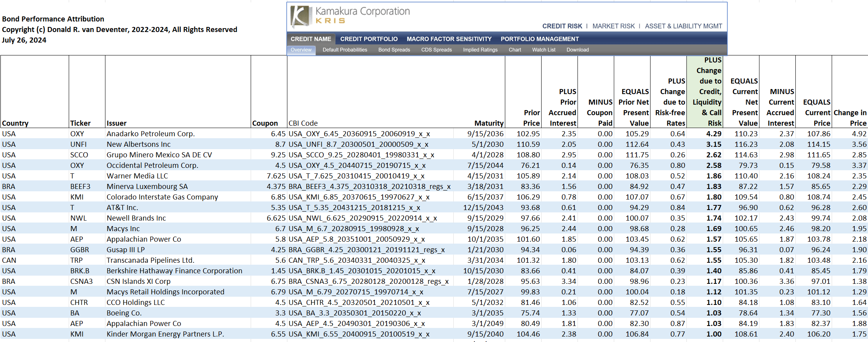868x342 pixels.
Task: Switch to the Implied Ratings sub-tab
Action: (x=480, y=50)
